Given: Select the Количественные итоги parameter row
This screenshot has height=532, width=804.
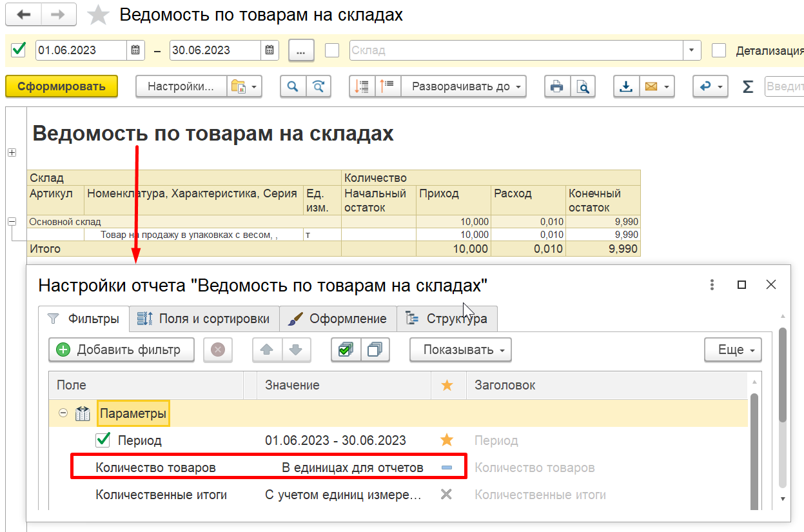Looking at the screenshot, I should [x=398, y=495].
